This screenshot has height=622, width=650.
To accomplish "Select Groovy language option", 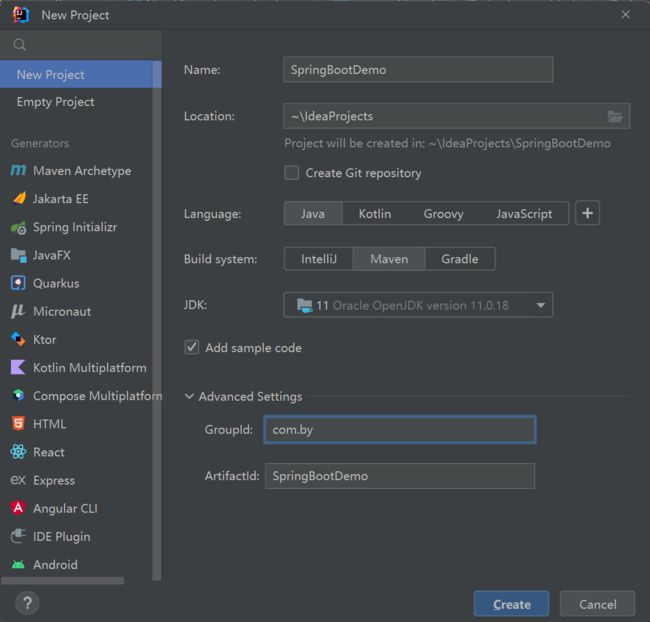I will (x=444, y=214).
